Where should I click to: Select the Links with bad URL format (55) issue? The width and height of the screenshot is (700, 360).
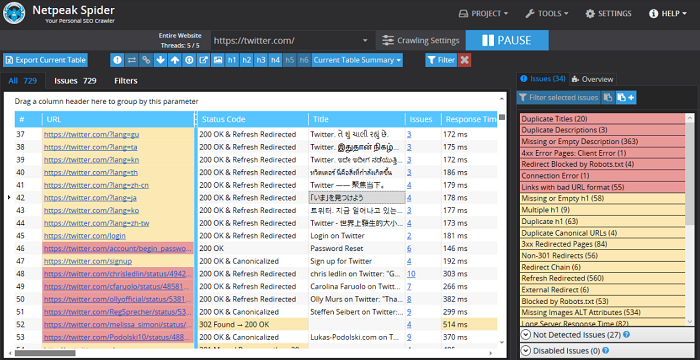click(603, 187)
